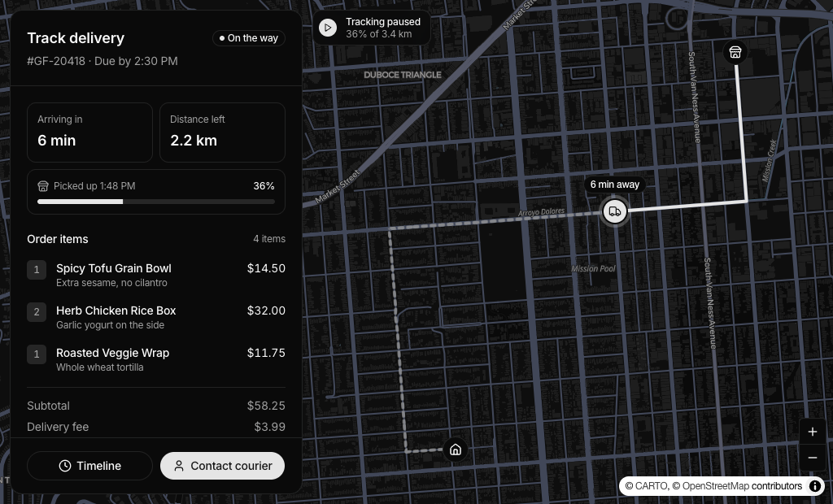Click the store icon beside Picked up 1:48 PM

(x=43, y=186)
